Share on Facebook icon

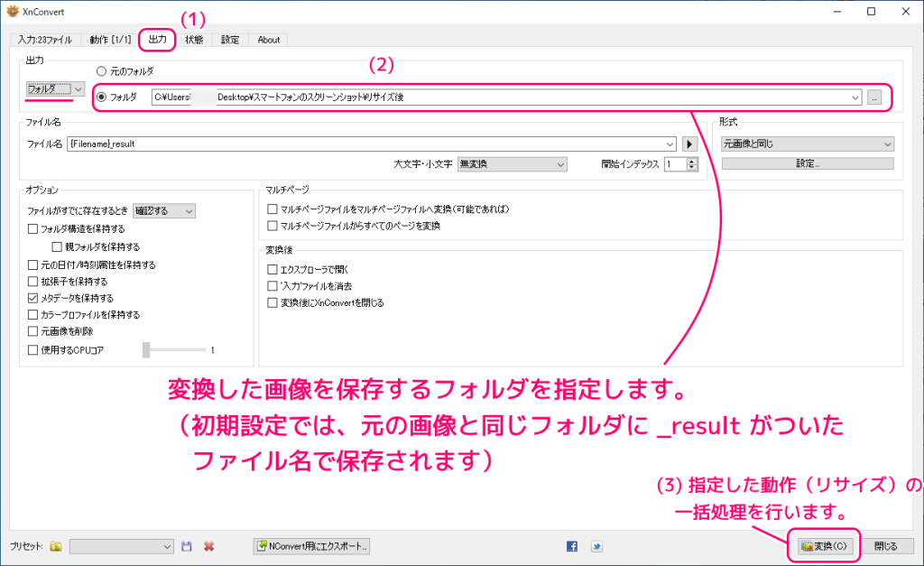[571, 546]
